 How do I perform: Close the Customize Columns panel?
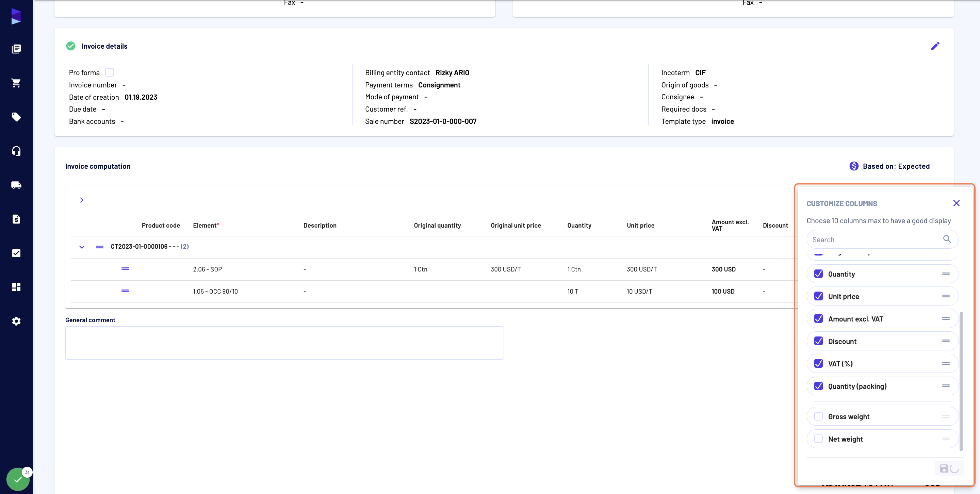coord(957,203)
